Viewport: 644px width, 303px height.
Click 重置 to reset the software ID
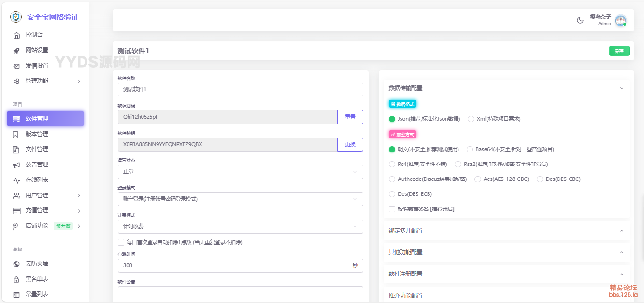tap(350, 117)
